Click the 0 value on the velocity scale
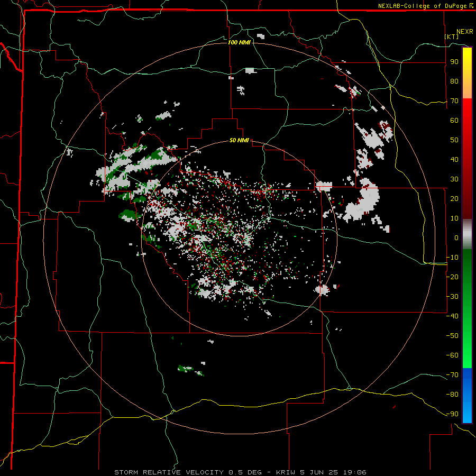The height and width of the screenshot is (476, 476). pyautogui.click(x=456, y=237)
